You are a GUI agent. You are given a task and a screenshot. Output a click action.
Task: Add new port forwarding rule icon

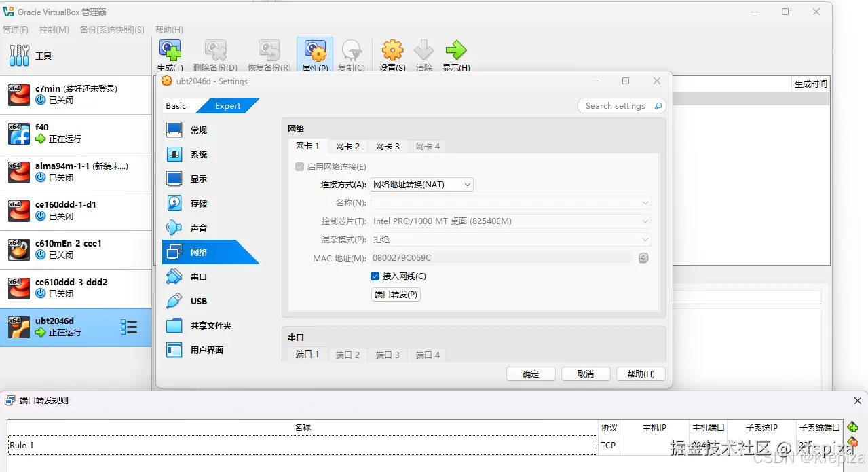(853, 426)
